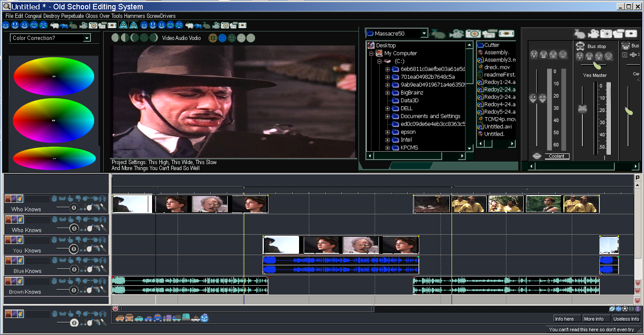Click the bus icon beside Bus stop label
This screenshot has height=335, width=644.
(x=580, y=46)
